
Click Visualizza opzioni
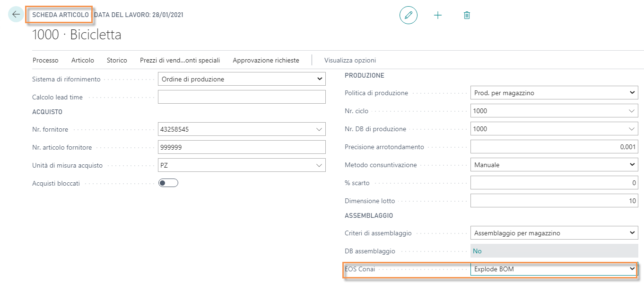tap(350, 60)
